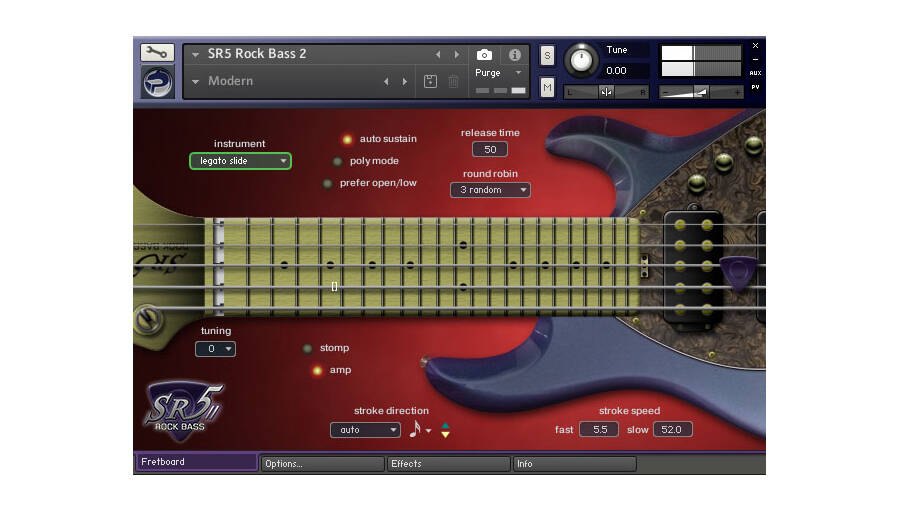The image size is (900, 511).
Task: Open the stroke direction auto dropdown
Action: pyautogui.click(x=365, y=429)
